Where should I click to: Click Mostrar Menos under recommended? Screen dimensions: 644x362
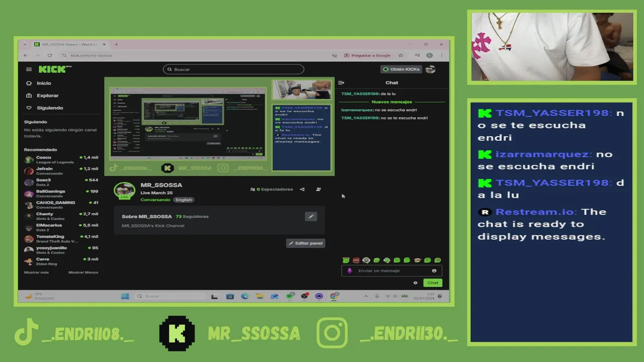click(x=83, y=273)
